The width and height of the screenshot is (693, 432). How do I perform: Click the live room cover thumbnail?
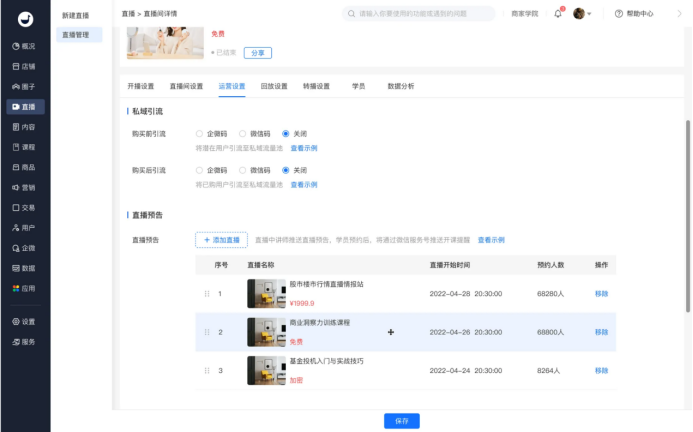[x=165, y=42]
